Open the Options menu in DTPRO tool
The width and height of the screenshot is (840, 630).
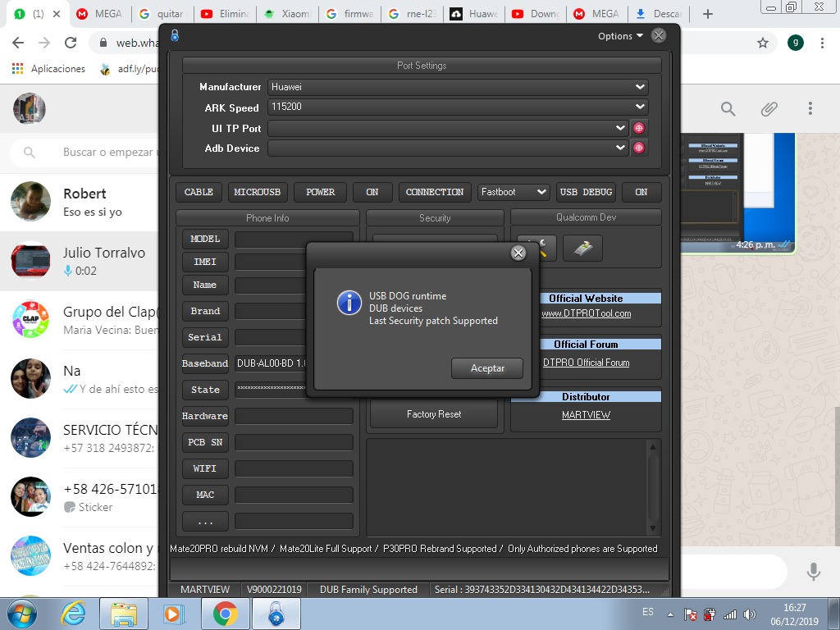coord(620,36)
